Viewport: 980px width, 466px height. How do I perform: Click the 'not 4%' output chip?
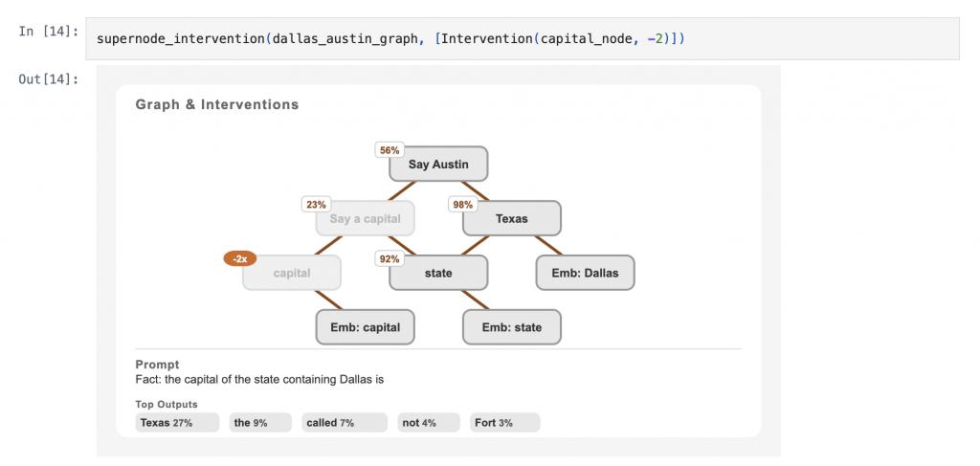pos(429,423)
